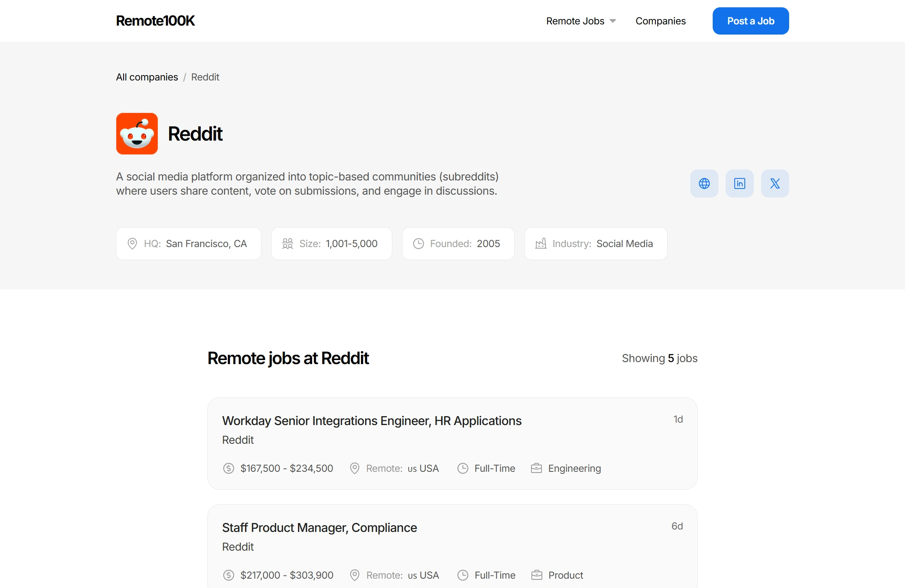Click the $167,500 - $234,500 salary range
Image resolution: width=905 pixels, height=588 pixels.
(x=287, y=468)
